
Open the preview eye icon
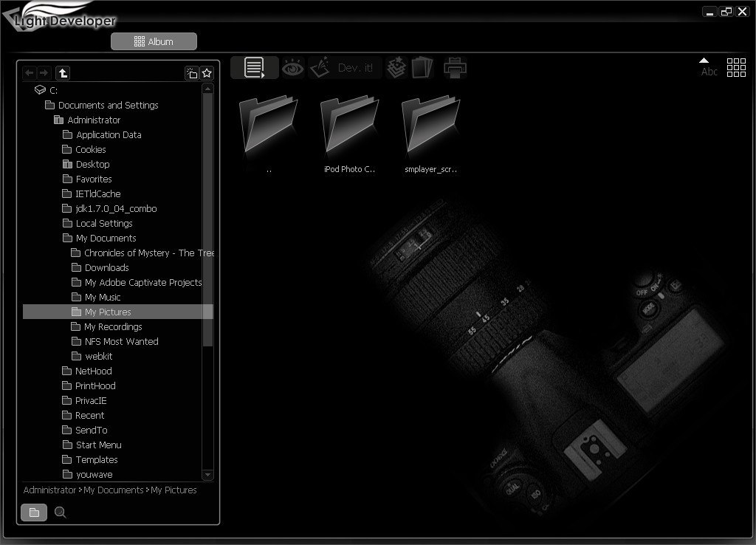[291, 67]
